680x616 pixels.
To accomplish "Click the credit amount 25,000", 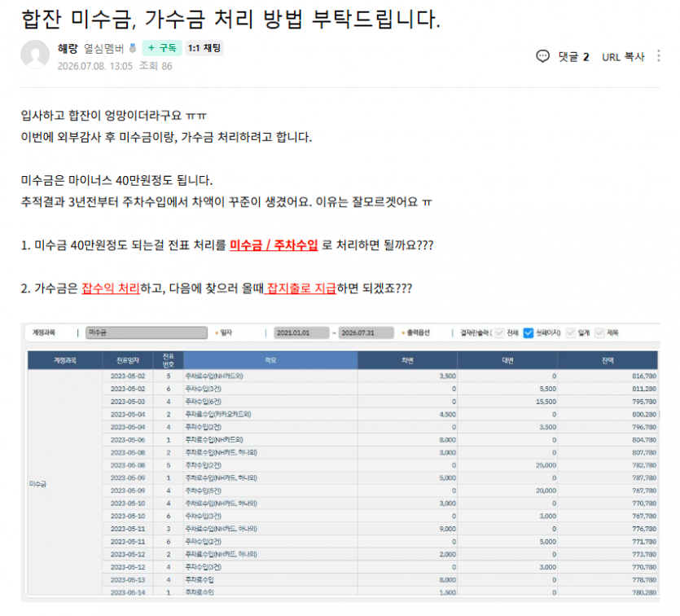I will (546, 465).
